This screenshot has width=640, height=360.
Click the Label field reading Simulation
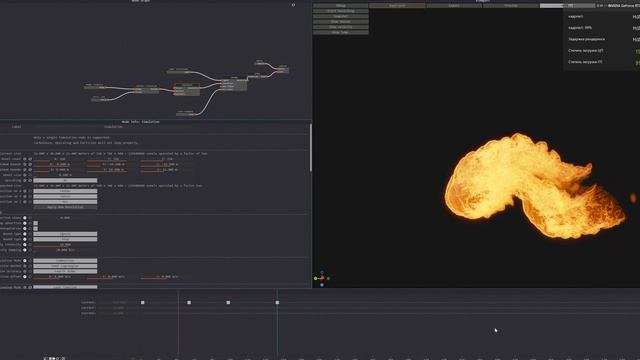[113, 127]
